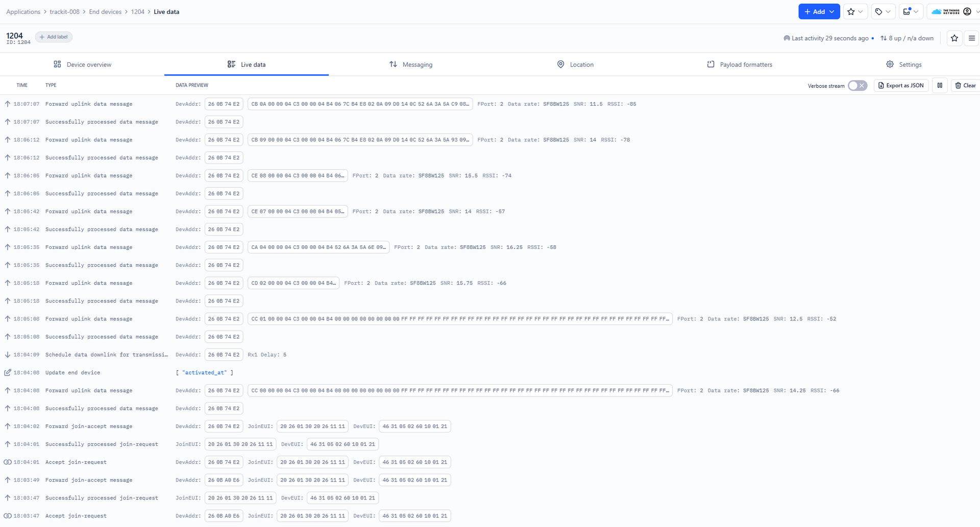Toggle the Verbose stream switch
980x527 pixels.
click(857, 86)
